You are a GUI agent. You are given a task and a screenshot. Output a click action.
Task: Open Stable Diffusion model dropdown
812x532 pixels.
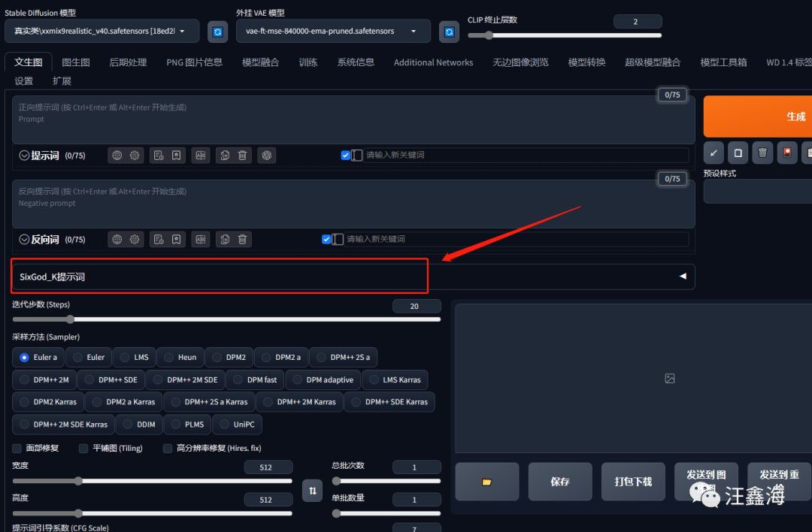[x=102, y=31]
